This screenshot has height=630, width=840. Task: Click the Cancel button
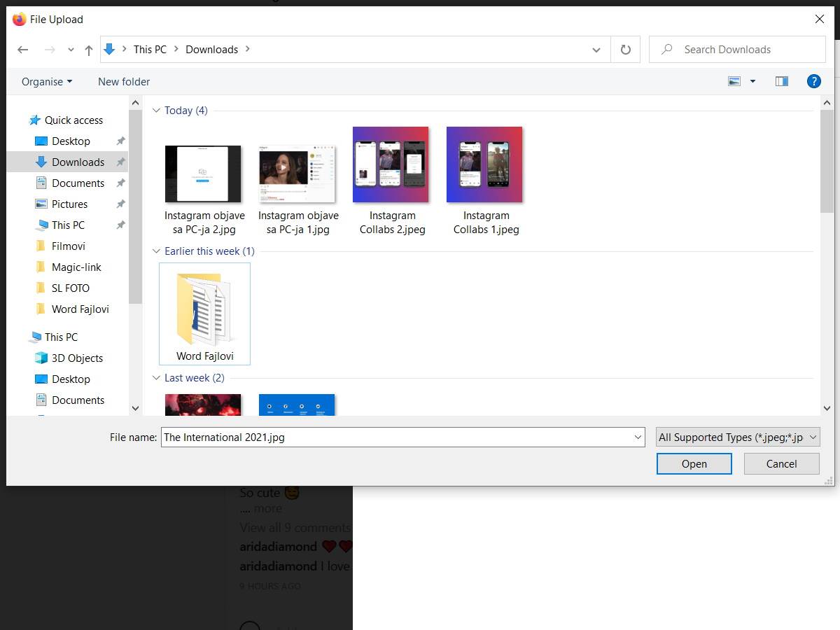[781, 463]
